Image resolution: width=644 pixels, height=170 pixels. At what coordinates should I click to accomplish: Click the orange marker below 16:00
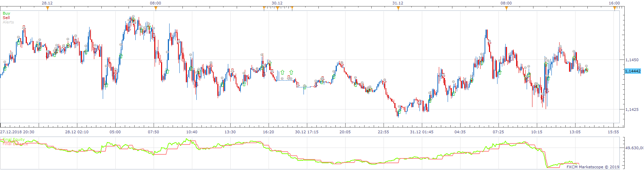(x=614, y=8)
